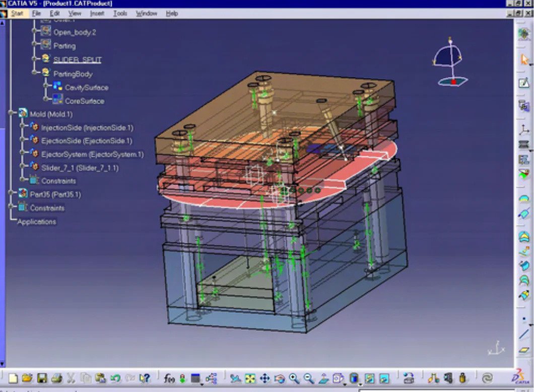Open the Start menu
Screen dimensions: 534x392
17,13
